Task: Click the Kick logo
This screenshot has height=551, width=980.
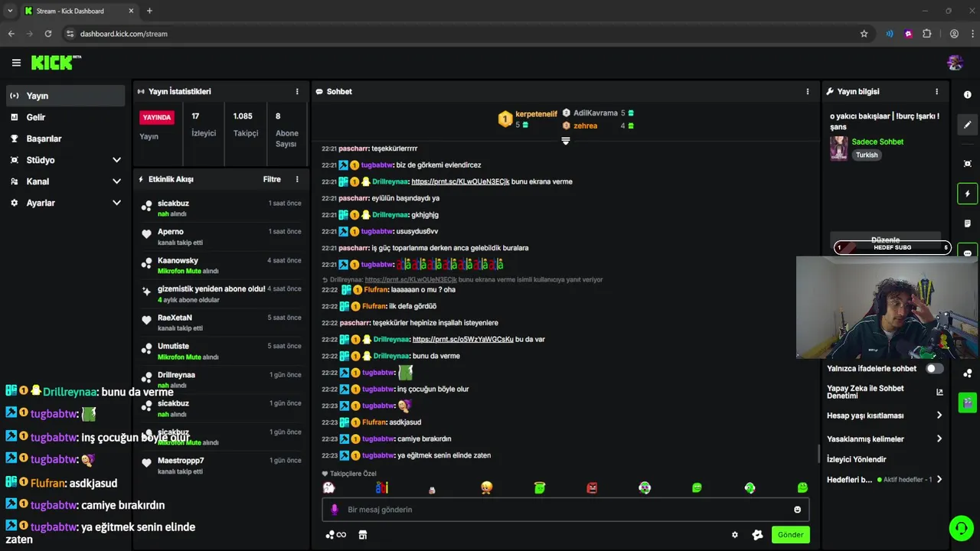Action: click(56, 62)
